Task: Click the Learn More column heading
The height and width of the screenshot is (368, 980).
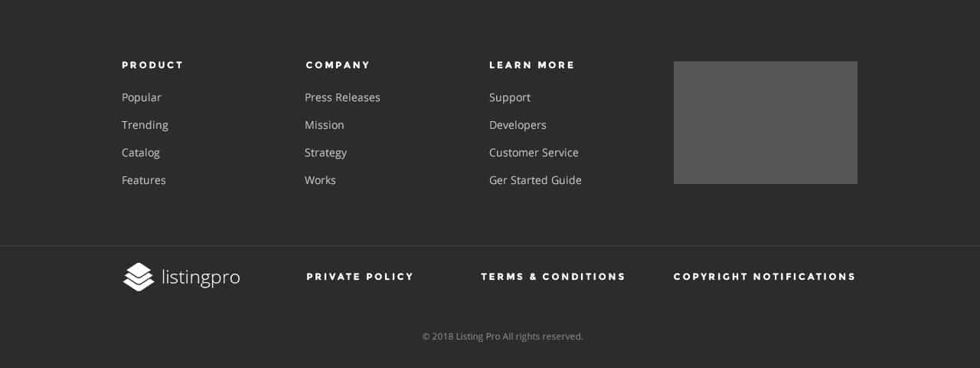Action: point(532,65)
